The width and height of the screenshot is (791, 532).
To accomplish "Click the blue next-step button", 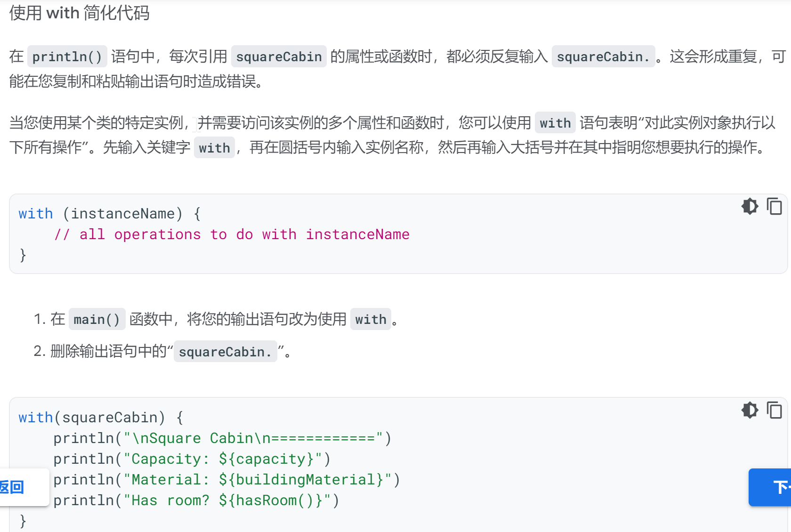I will [x=772, y=487].
